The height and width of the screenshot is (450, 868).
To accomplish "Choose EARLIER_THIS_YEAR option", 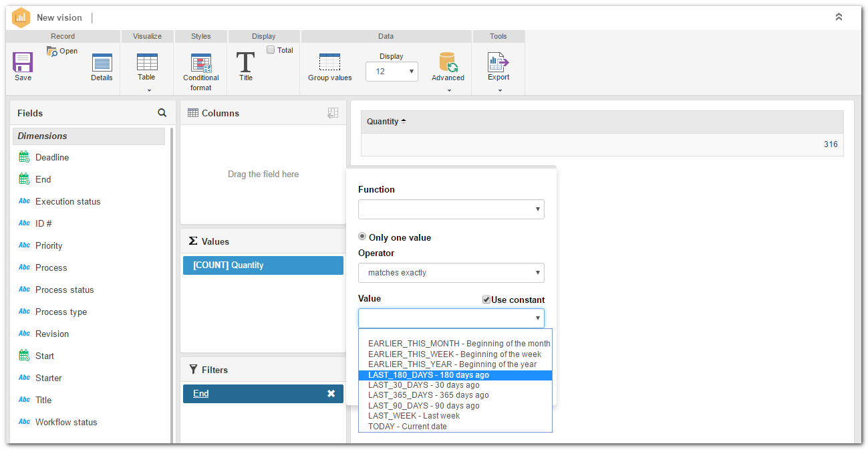I will [455, 364].
